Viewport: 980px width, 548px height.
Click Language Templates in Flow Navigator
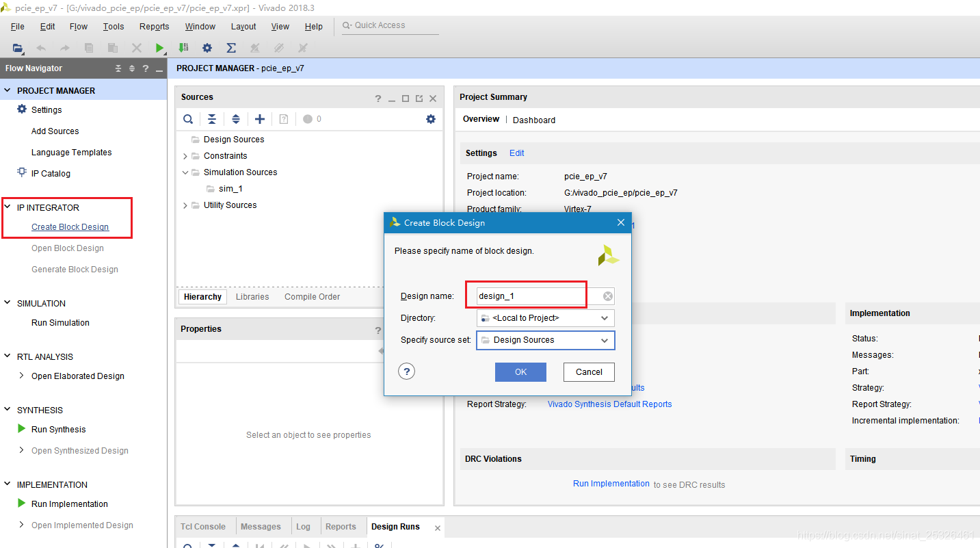[x=72, y=153]
